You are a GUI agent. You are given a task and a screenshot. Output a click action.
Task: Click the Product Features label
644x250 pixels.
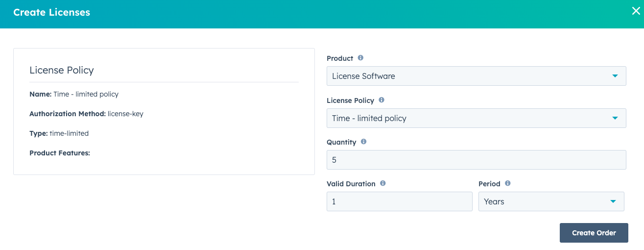coord(60,153)
